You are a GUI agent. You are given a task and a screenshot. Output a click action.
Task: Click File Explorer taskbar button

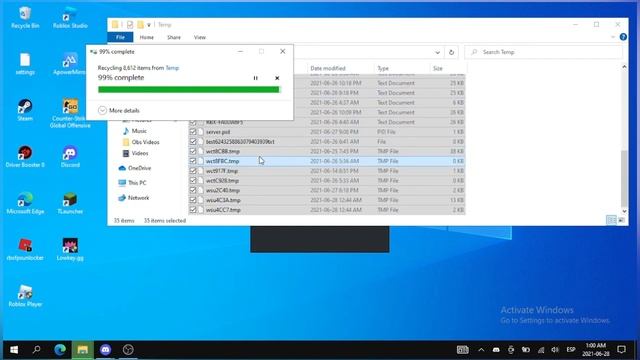[83, 350]
